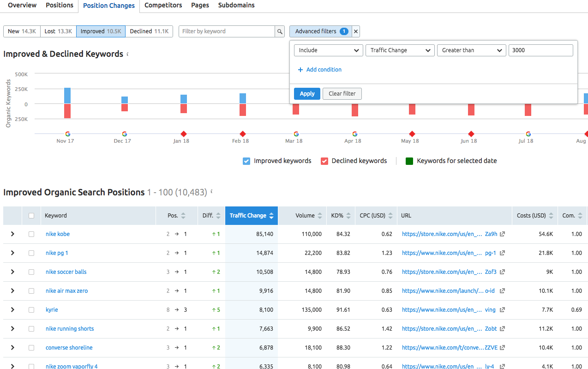
Task: Switch to the Subdomains tab
Action: (x=236, y=5)
